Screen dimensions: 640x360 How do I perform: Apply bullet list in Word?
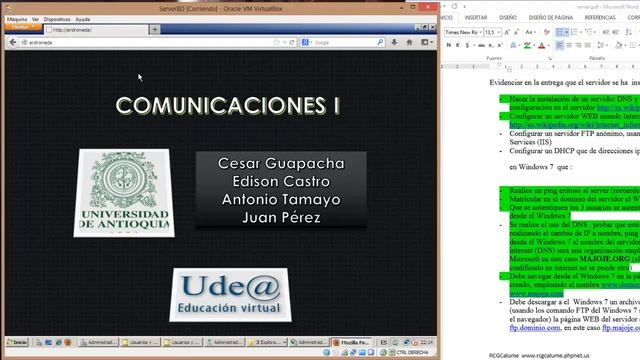(560, 32)
